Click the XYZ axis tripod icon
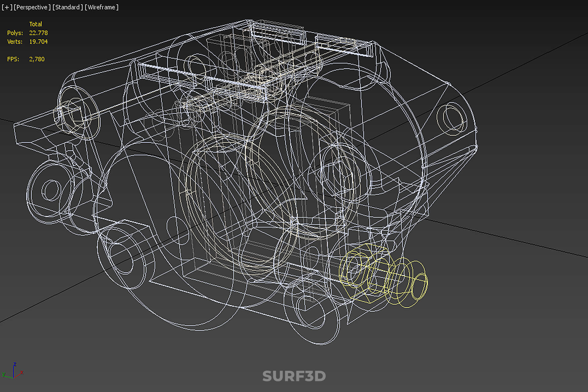This screenshot has width=588, height=392. [13, 371]
